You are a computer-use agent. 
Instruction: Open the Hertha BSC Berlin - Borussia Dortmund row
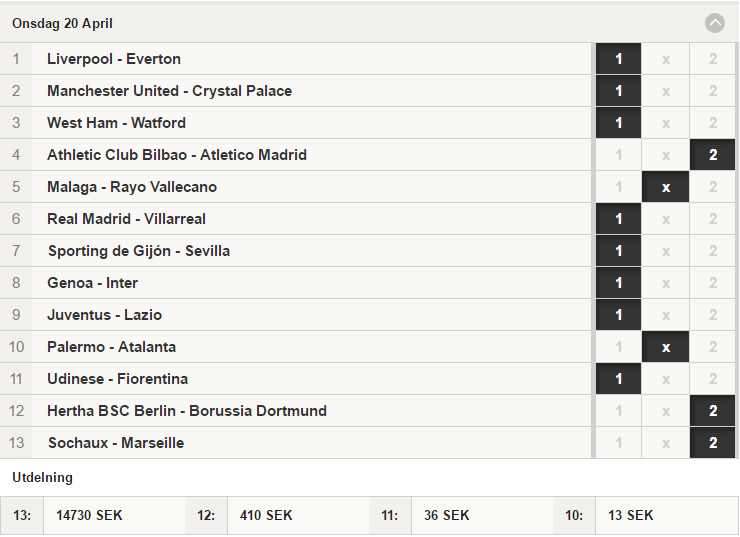pos(295,411)
